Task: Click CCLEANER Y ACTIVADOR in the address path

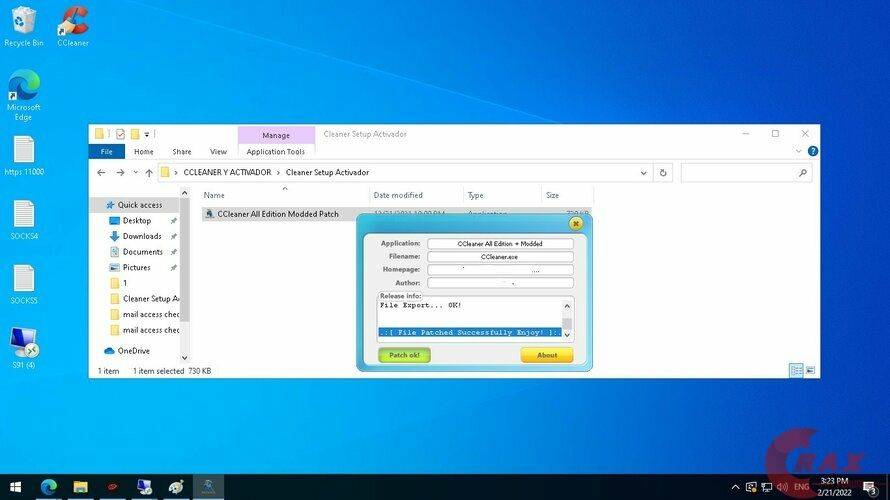Action: click(x=227, y=172)
